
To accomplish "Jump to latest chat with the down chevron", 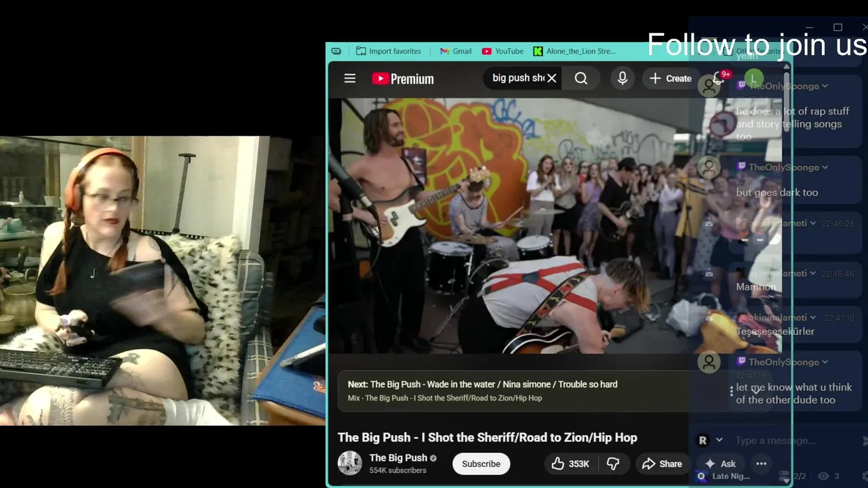I will pyautogui.click(x=756, y=391).
